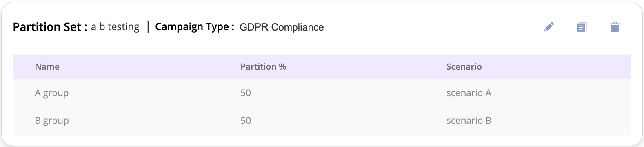This screenshot has width=644, height=147.
Task: Click the B group partition value 50
Action: [x=246, y=121]
